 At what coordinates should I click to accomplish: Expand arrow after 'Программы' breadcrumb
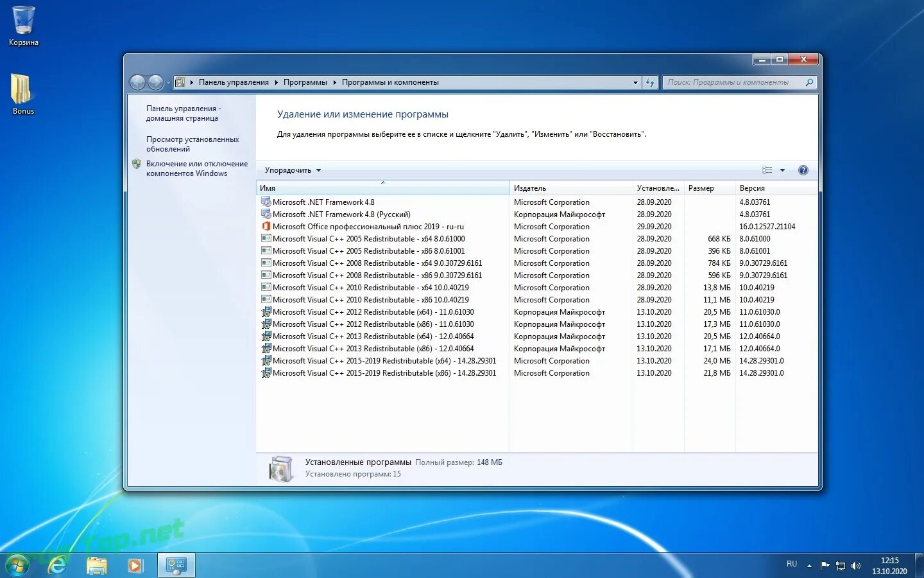[334, 82]
